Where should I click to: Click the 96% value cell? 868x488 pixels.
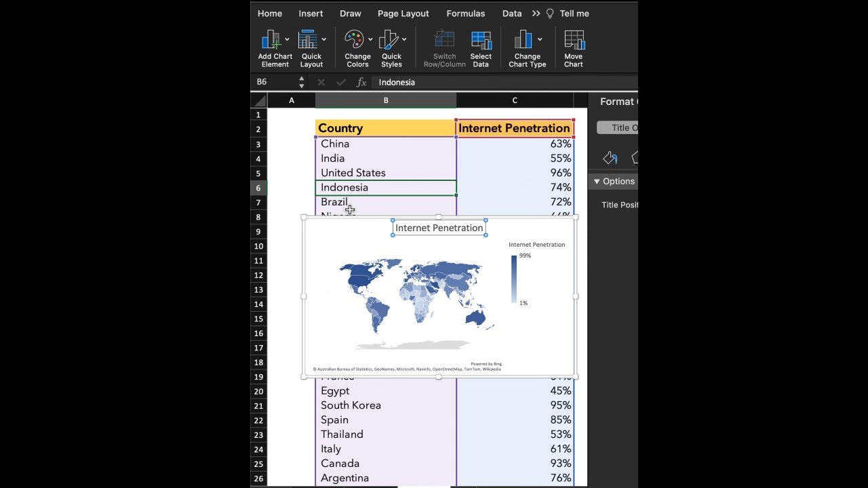pos(515,173)
